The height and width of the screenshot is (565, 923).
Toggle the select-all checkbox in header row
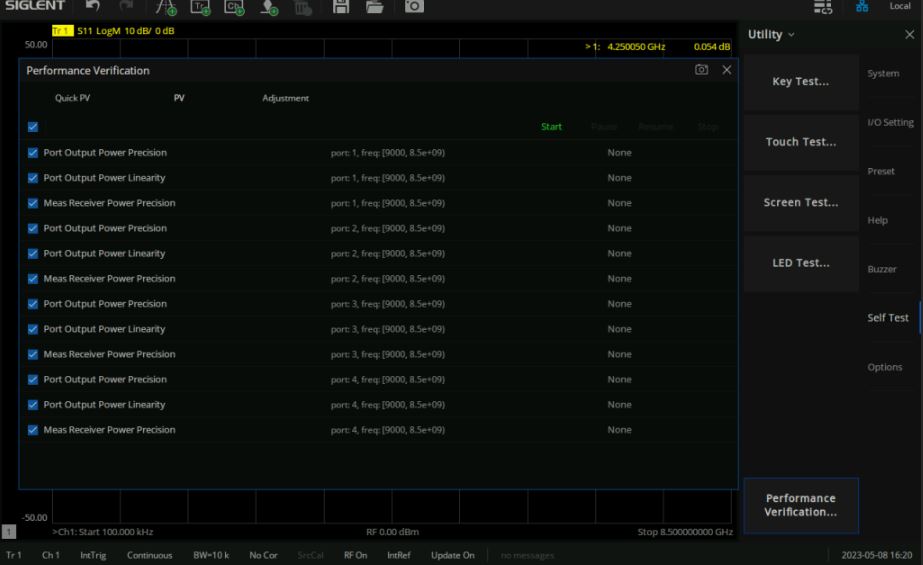[x=33, y=127]
